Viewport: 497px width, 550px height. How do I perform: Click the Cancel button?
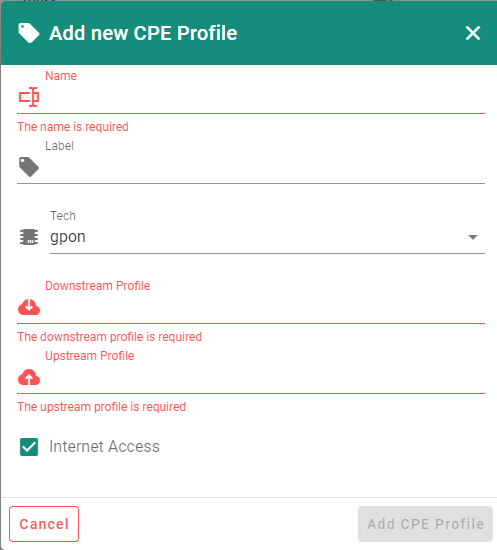pos(44,524)
